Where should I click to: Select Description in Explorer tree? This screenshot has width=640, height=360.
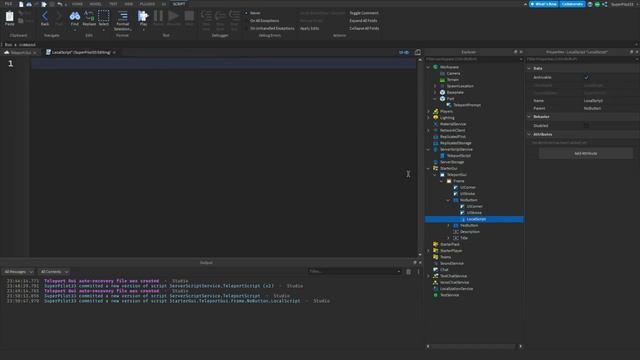coord(470,231)
